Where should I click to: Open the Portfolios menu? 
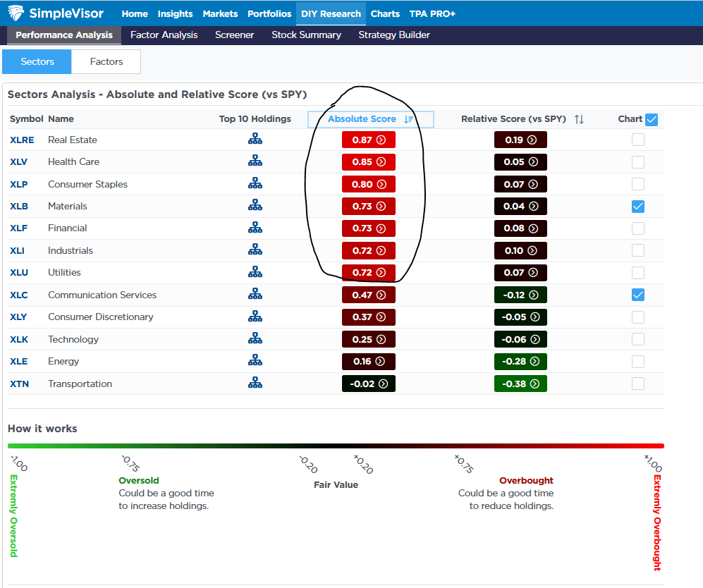[269, 13]
